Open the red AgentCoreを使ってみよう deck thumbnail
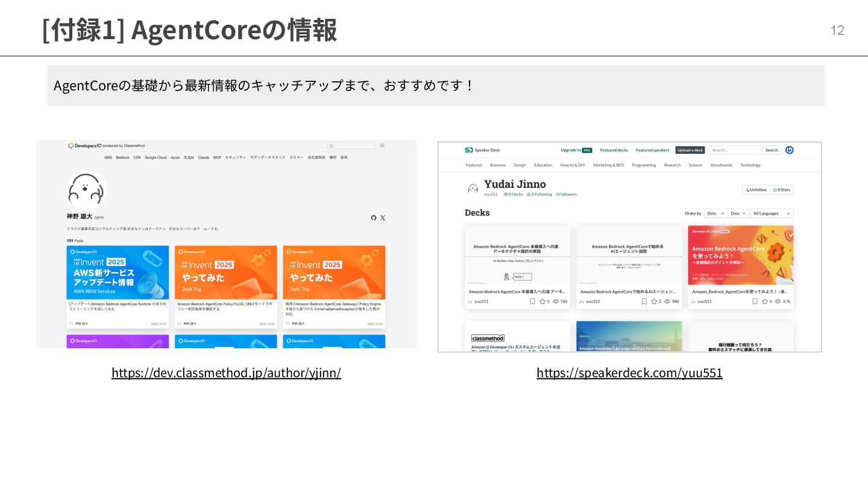 click(741, 255)
